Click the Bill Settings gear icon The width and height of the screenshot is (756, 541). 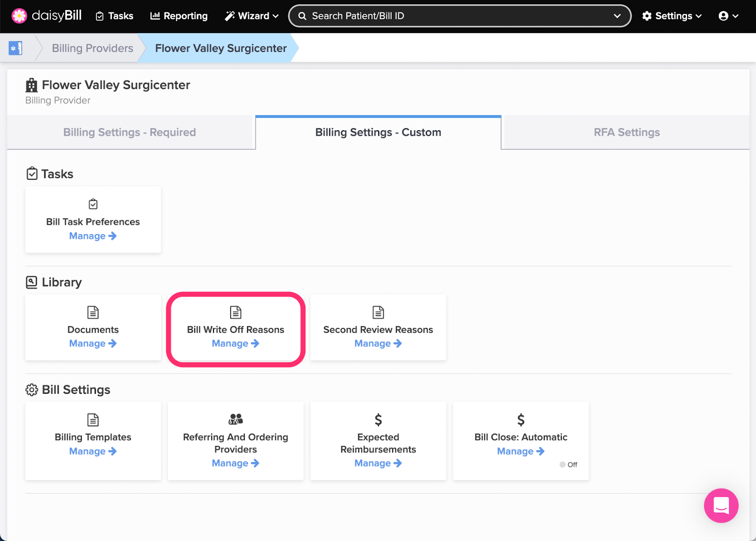pyautogui.click(x=32, y=390)
